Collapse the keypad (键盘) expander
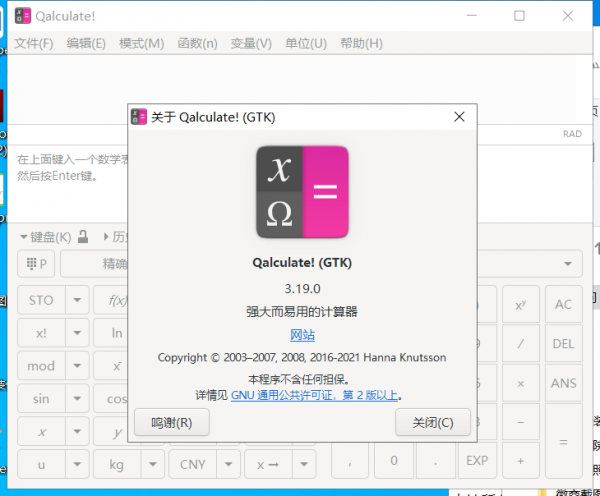This screenshot has width=600, height=496. pos(46,237)
